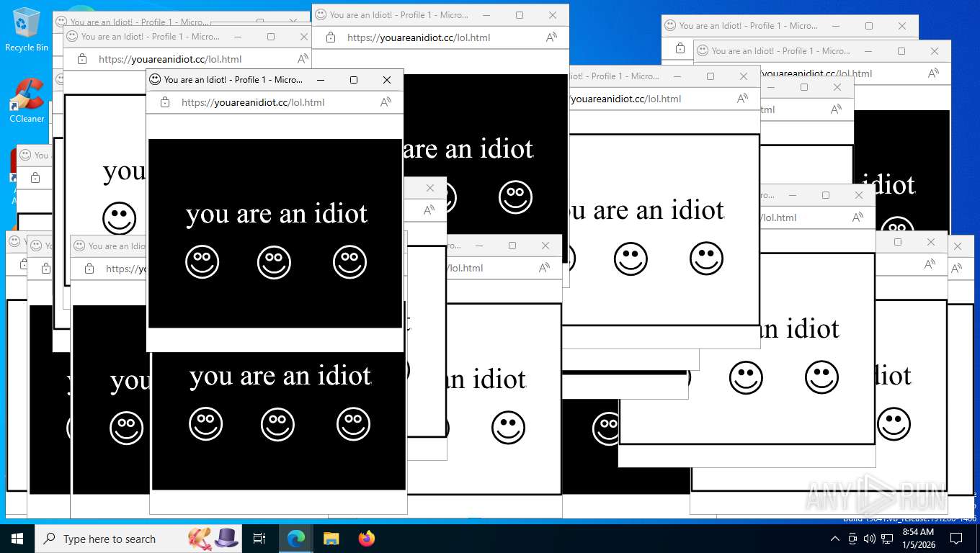Click Read aloud icon in the active front window
The height and width of the screenshot is (553, 980).
click(x=386, y=102)
